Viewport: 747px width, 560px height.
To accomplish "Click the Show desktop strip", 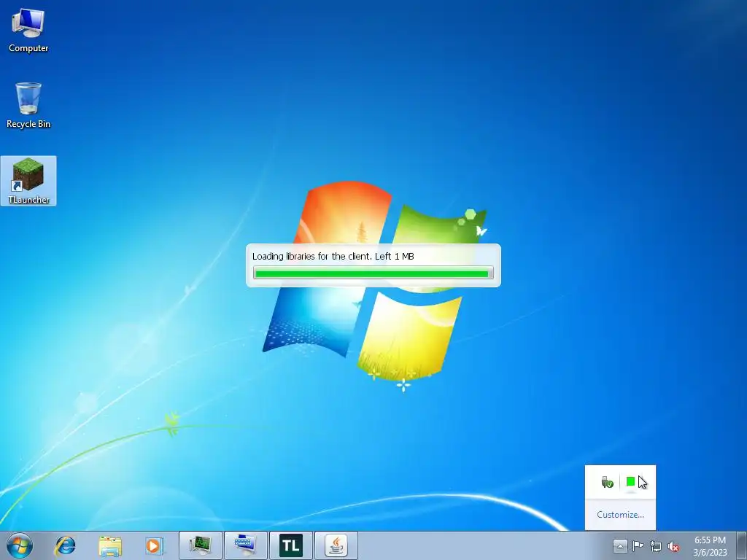I will click(x=742, y=545).
